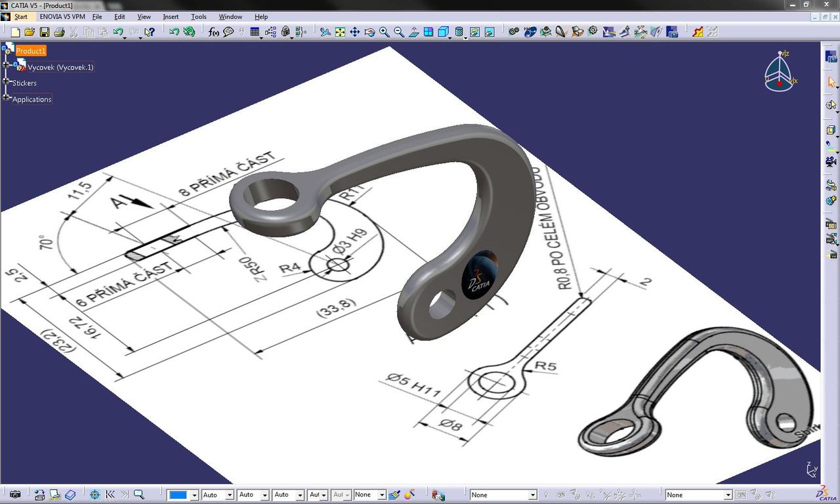The image size is (840, 504).
Task: Save the document with the floppy disk icon
Action: coord(45,31)
